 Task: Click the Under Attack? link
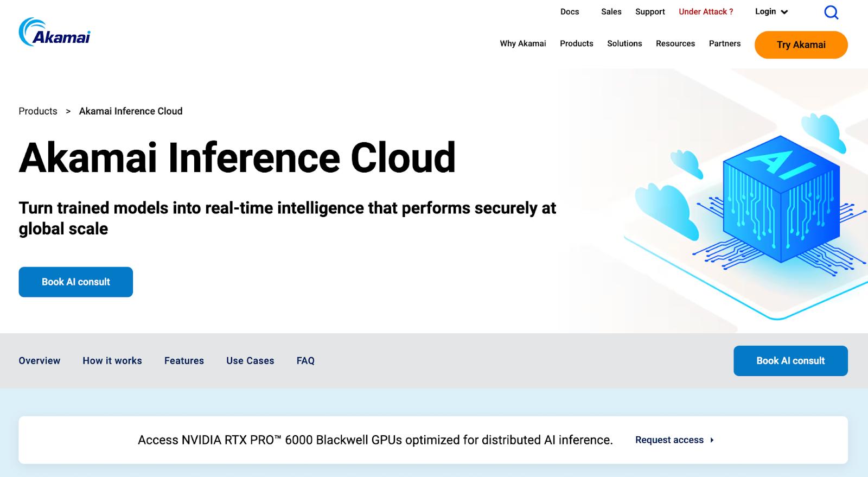(706, 11)
